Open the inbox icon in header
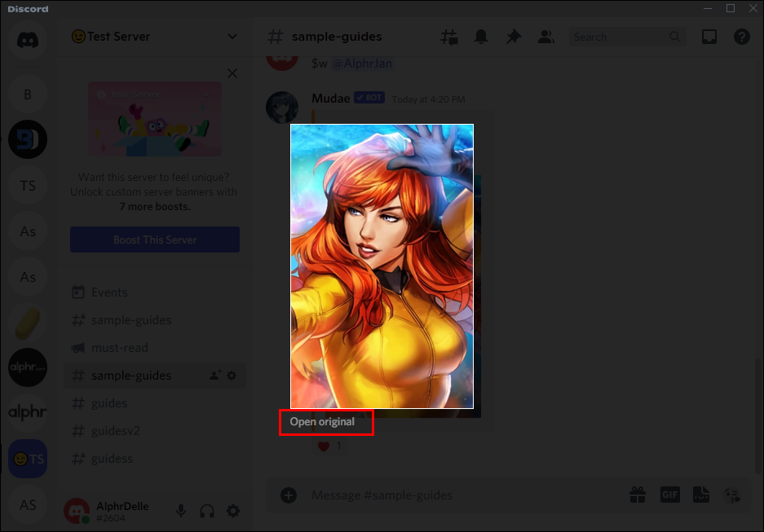Viewport: 764px width, 532px height. [709, 37]
